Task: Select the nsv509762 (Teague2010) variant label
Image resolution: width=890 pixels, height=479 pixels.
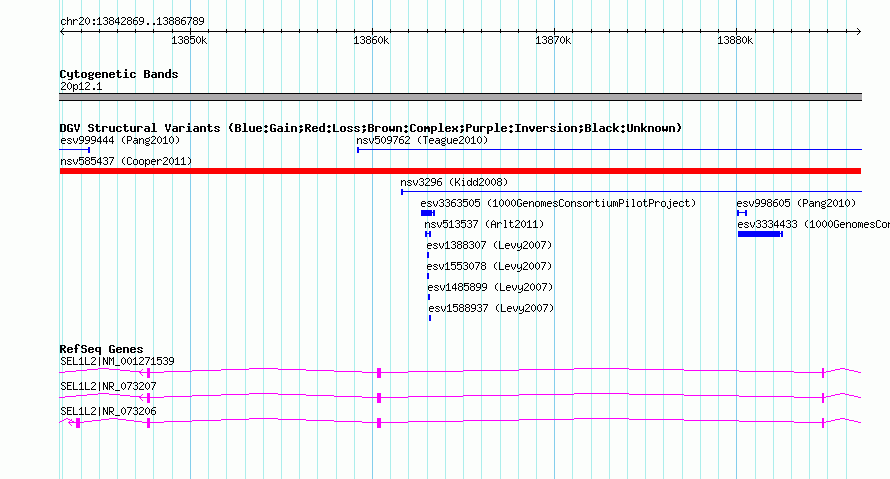Action: [x=422, y=140]
